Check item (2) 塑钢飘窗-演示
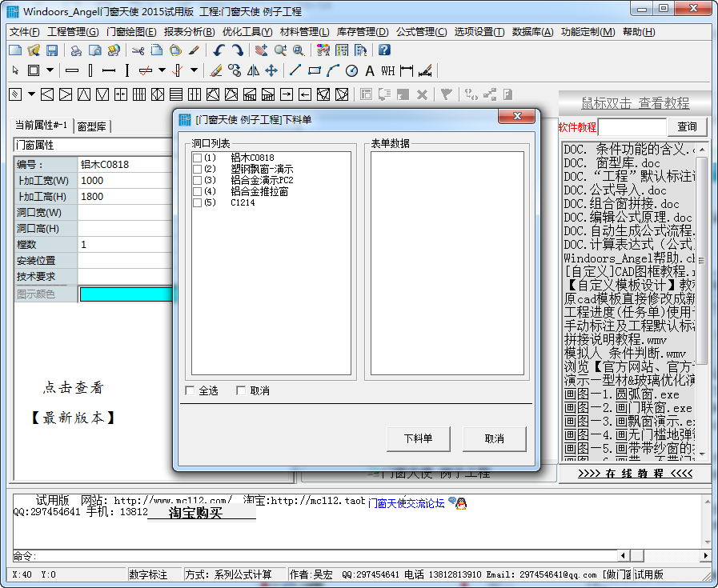The height and width of the screenshot is (588, 718). tap(198, 169)
